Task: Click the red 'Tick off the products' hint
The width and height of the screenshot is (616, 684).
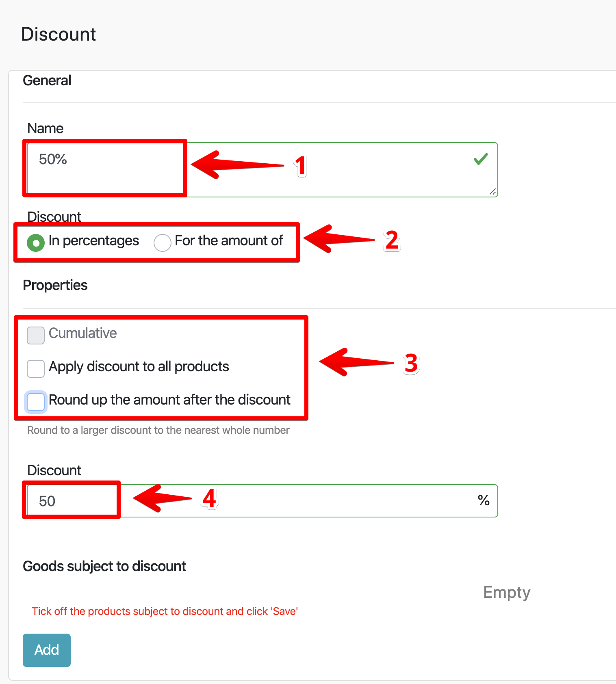Action: coord(165,611)
